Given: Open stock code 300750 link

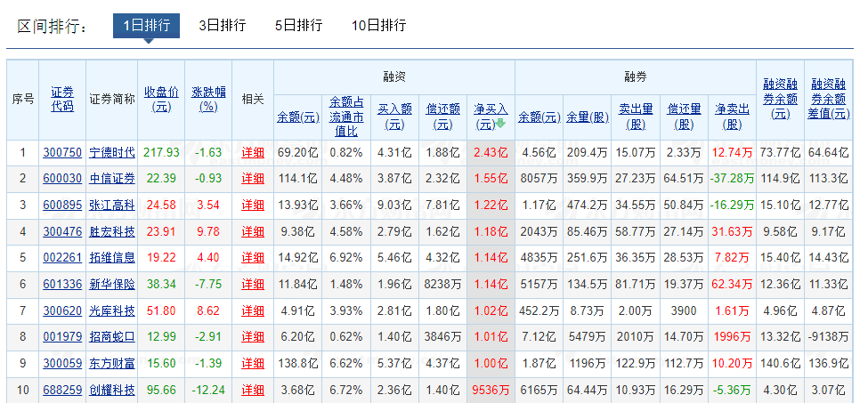Looking at the screenshot, I should tap(62, 153).
